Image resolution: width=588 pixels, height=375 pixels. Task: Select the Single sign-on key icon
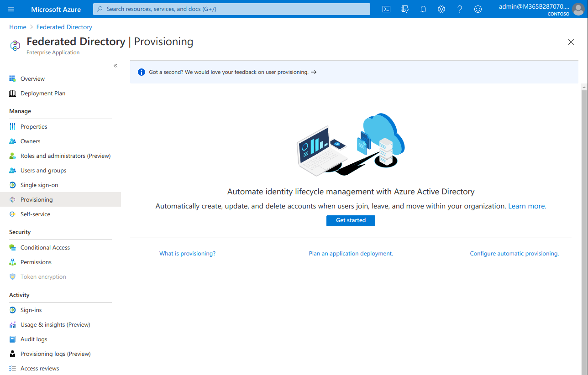pos(12,185)
